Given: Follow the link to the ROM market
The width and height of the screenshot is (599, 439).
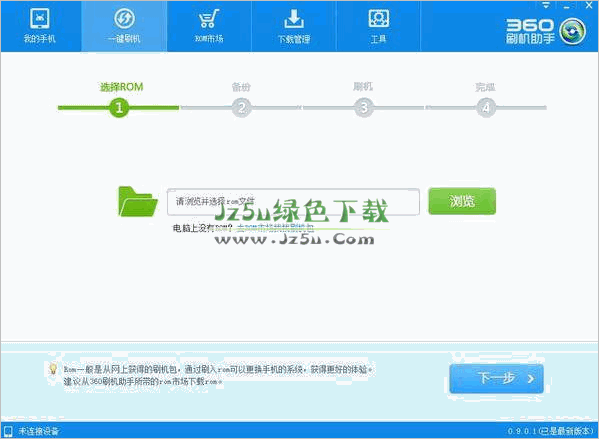Looking at the screenshot, I should coord(275,228).
